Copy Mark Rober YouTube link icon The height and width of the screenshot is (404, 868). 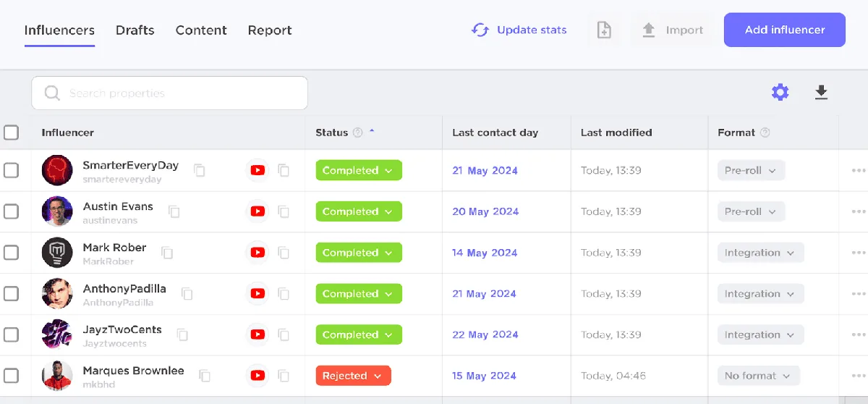pos(284,253)
